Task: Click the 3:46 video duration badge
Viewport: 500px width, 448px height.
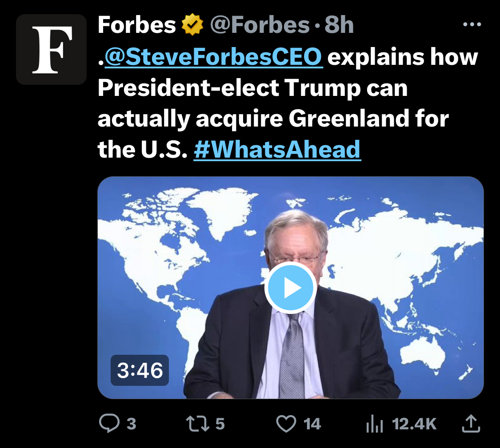Action: (140, 370)
